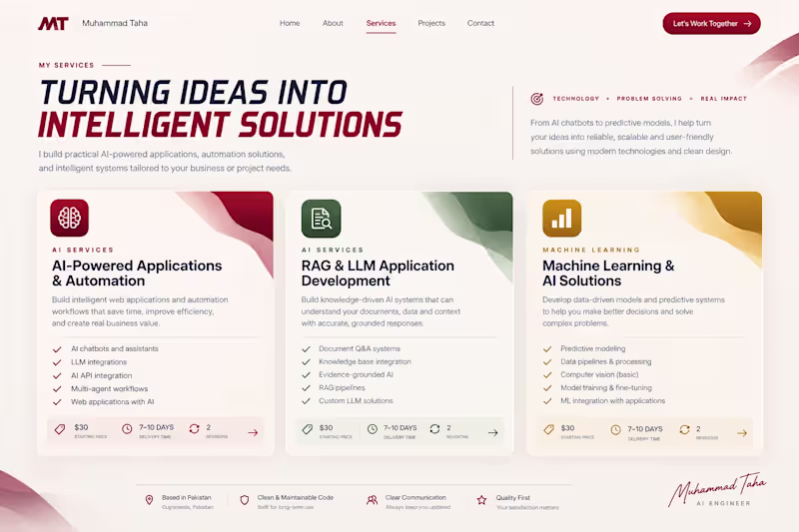Click clock icon on Machine Learning card
The image size is (799, 532).
click(615, 430)
